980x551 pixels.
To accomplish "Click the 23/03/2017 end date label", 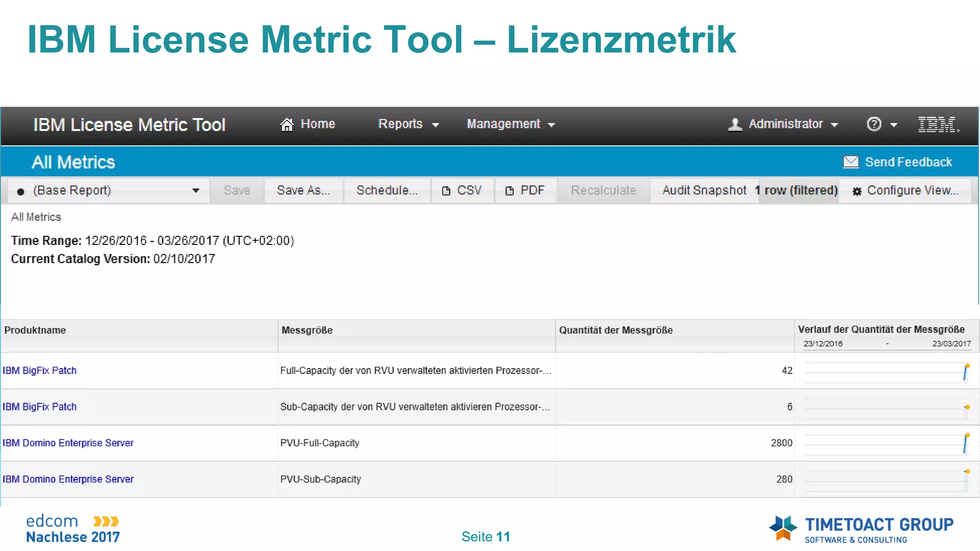I will coord(952,344).
